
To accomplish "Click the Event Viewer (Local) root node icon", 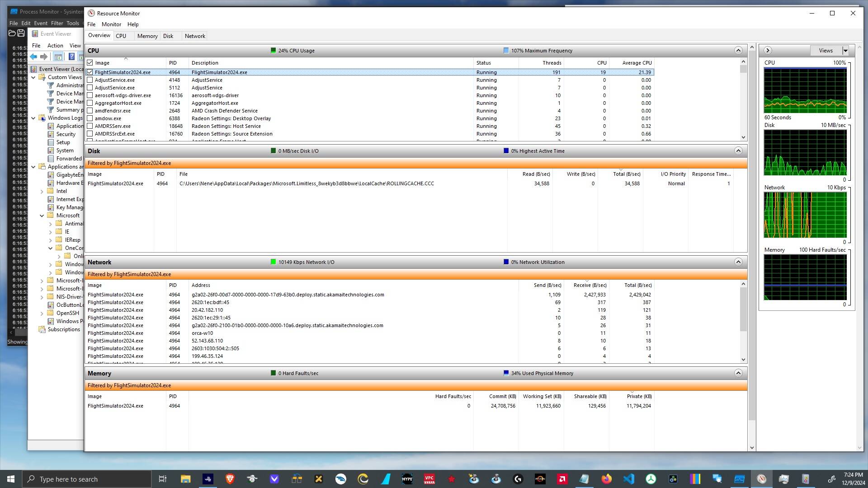I will pyautogui.click(x=34, y=69).
